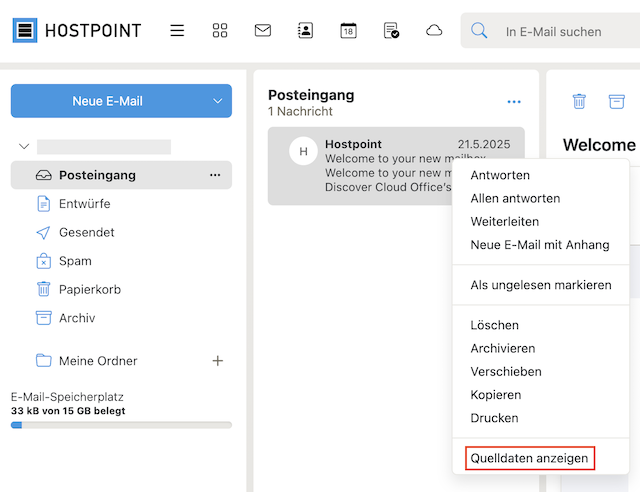Select Als ungelesen markieren
Viewport: 640px width, 492px height.
point(541,285)
